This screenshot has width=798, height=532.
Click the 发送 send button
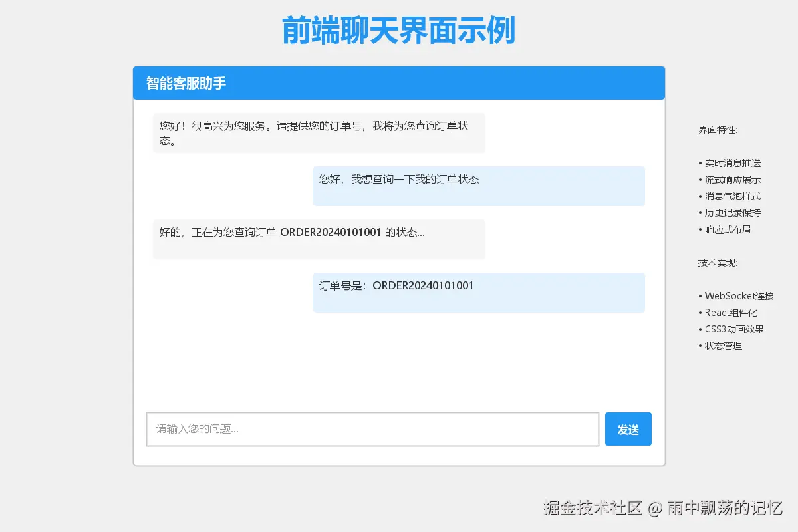coord(628,429)
